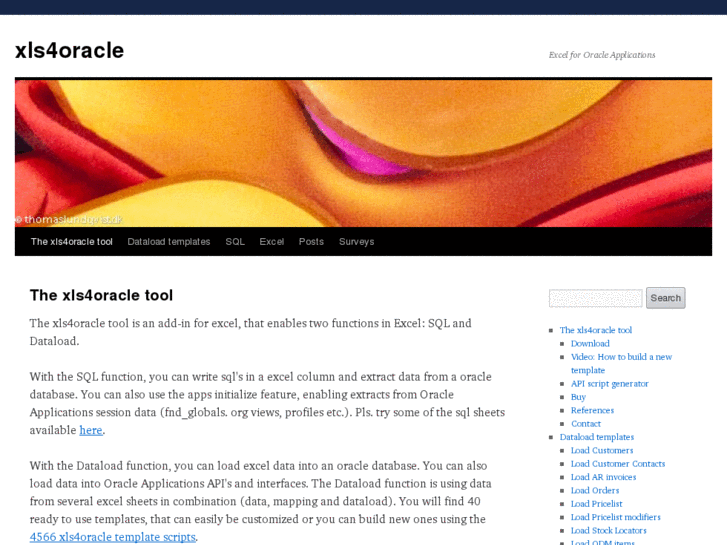Open the Load Orders link
This screenshot has height=545, width=727.
[x=595, y=490]
